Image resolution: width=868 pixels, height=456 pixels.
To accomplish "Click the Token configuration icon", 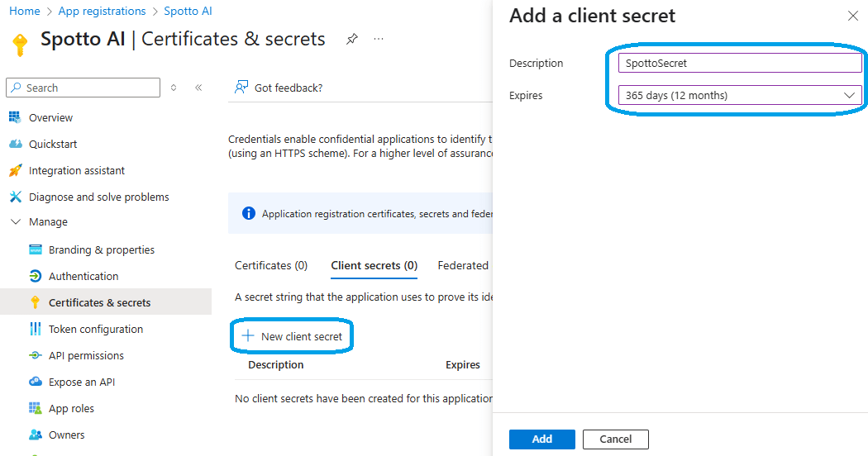I will click(35, 329).
